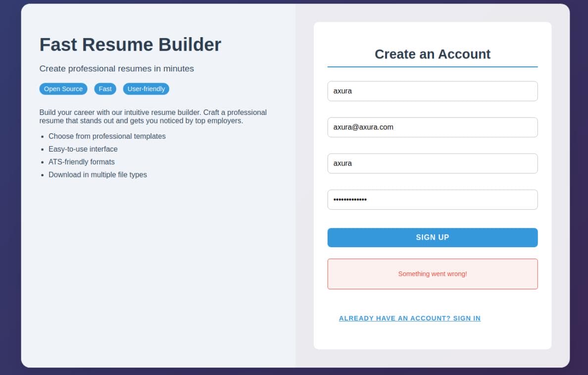Click the Open Source badge
588x375 pixels.
coord(63,89)
